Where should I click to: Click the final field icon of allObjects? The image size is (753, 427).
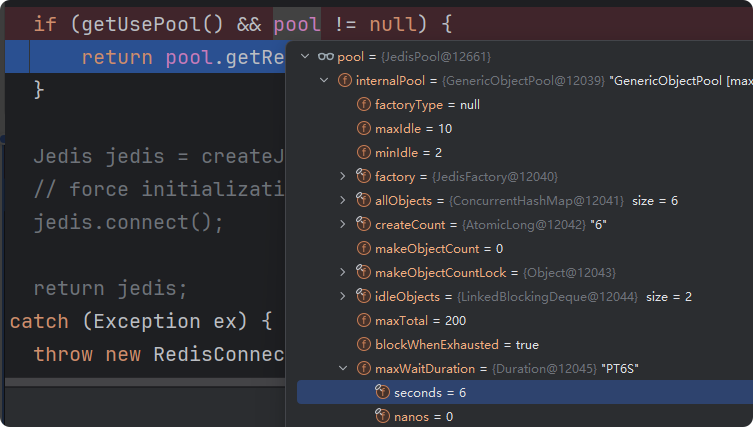click(363, 200)
